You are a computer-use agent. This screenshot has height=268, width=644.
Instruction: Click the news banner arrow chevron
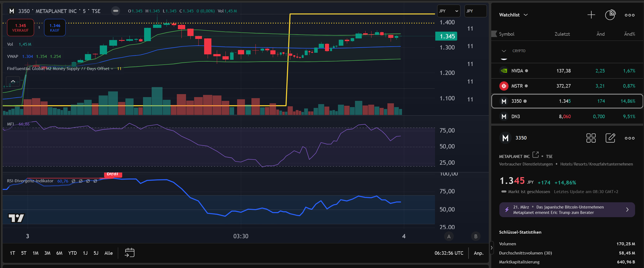(x=627, y=210)
